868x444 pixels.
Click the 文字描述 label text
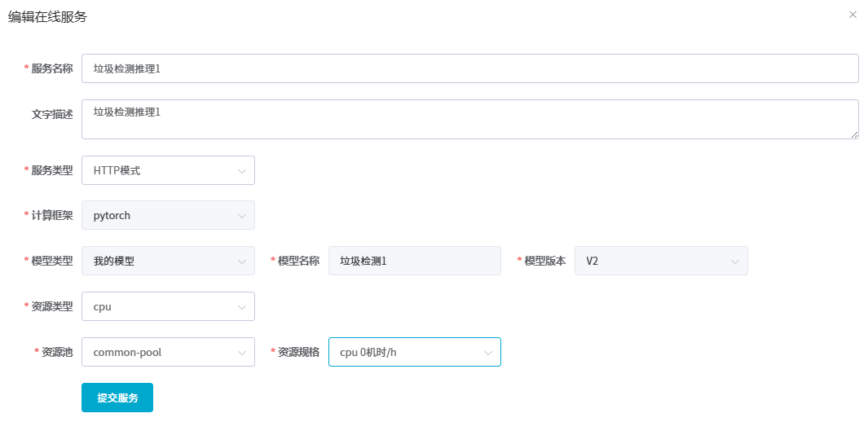point(51,115)
